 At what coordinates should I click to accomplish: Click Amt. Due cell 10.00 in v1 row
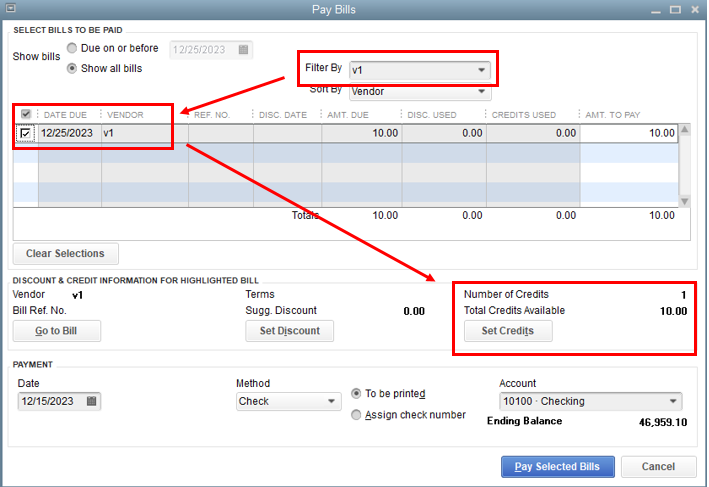(362, 133)
